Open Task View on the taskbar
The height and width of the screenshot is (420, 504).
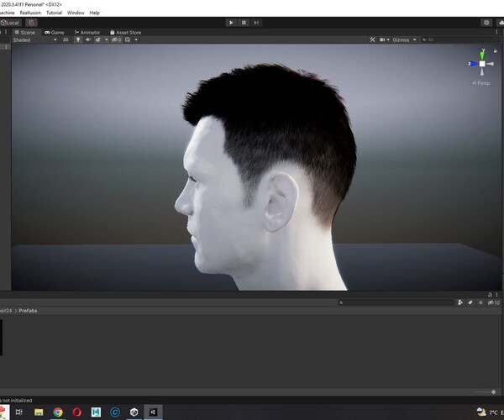tap(19, 412)
